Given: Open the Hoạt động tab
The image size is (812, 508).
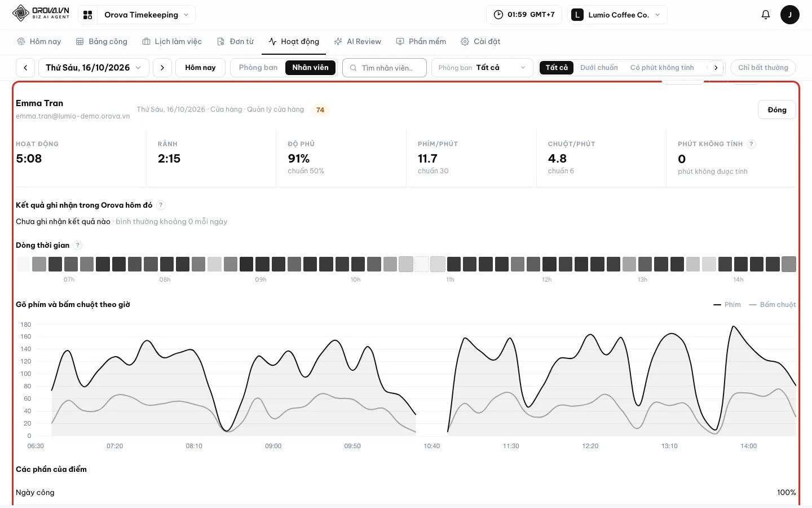Looking at the screenshot, I should pyautogui.click(x=294, y=42).
